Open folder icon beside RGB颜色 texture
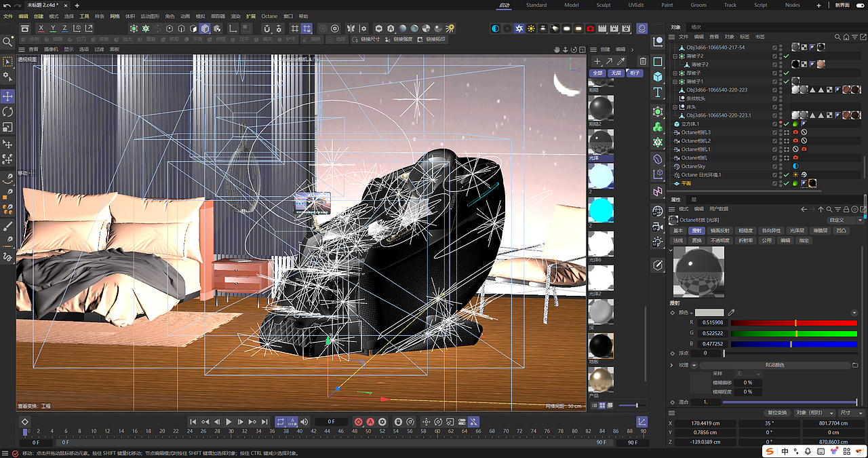Viewport: 868px width, 458px height. (856, 365)
